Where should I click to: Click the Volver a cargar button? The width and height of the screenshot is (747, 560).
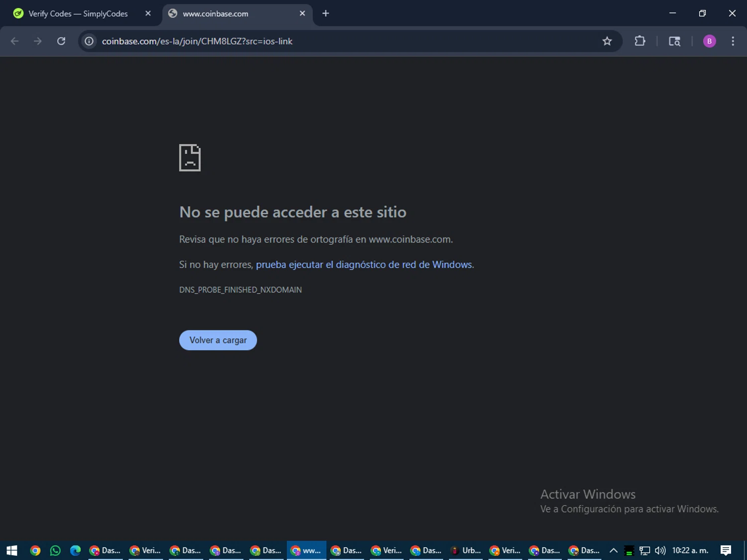(218, 340)
